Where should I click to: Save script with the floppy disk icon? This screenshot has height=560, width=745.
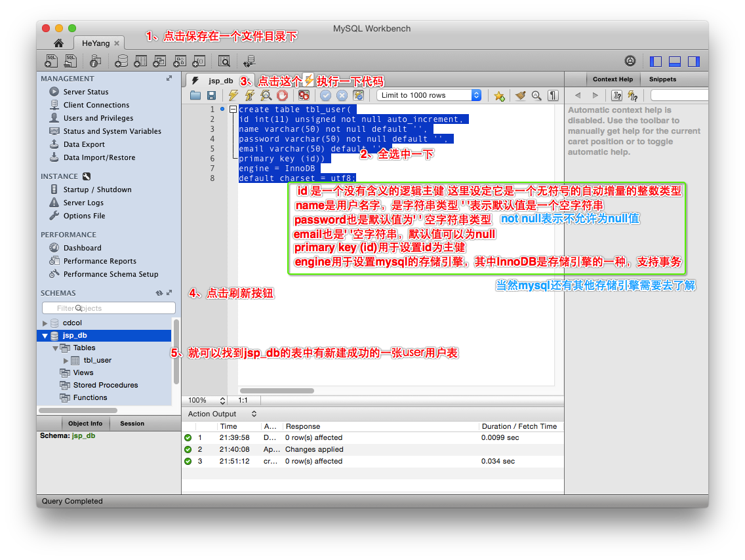click(x=211, y=96)
